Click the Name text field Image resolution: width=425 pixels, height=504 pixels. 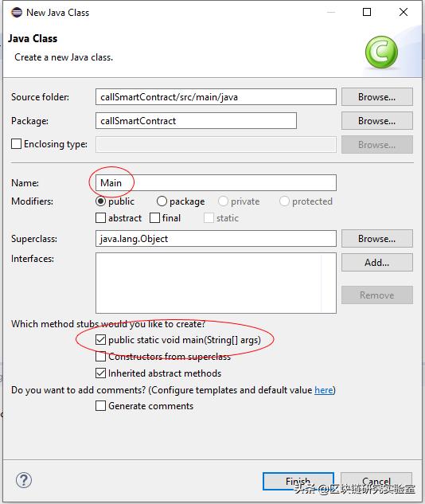point(216,183)
